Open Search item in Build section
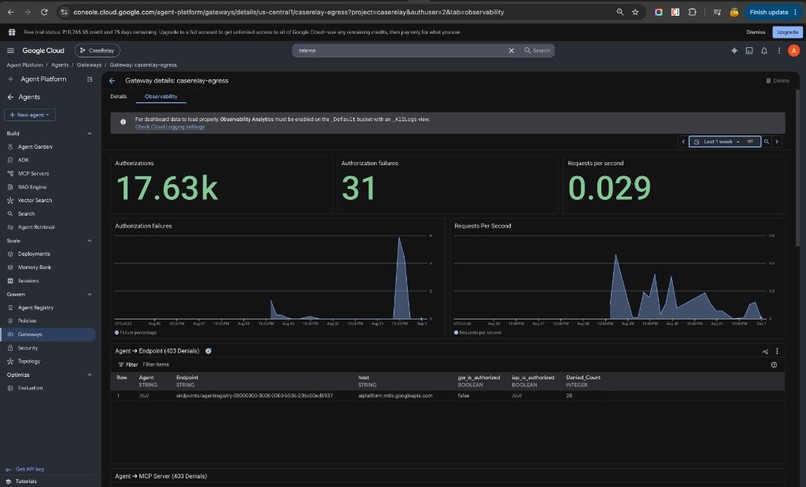The image size is (806, 487). click(x=26, y=213)
